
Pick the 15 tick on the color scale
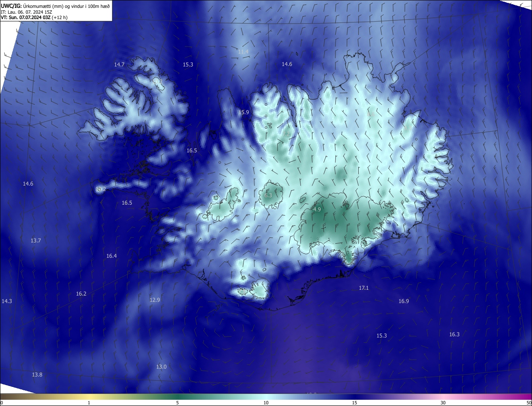coord(355,403)
